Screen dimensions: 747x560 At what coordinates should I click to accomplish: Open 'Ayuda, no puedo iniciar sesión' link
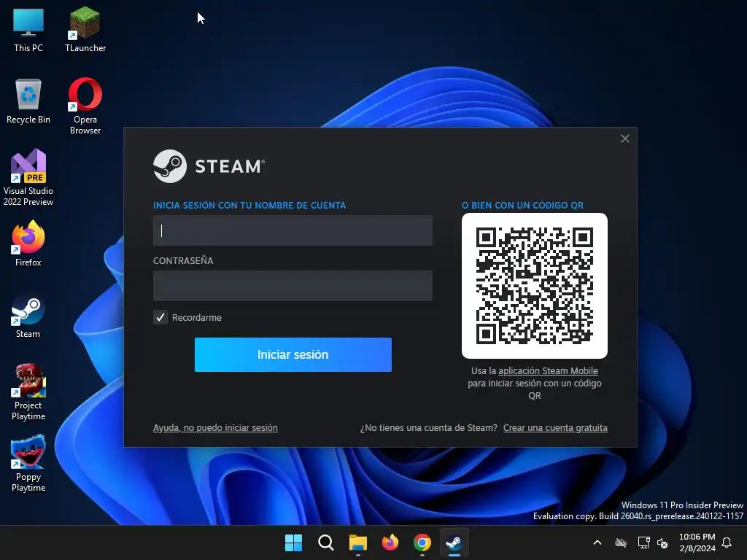point(215,427)
